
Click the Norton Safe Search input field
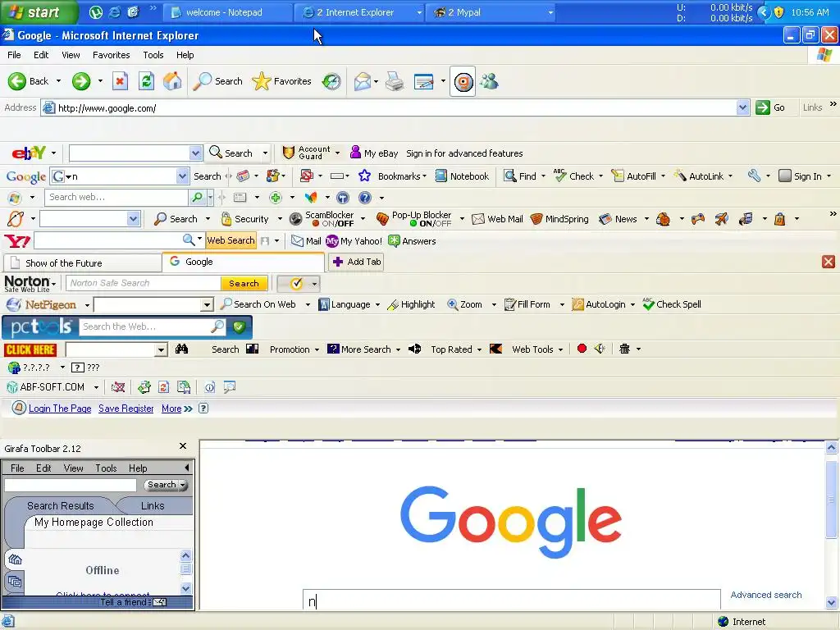[x=143, y=283]
